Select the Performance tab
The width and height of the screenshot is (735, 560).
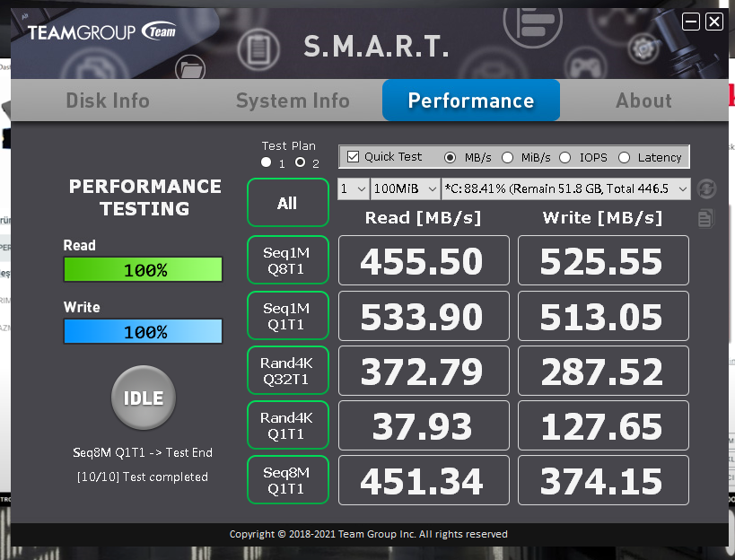pyautogui.click(x=471, y=100)
